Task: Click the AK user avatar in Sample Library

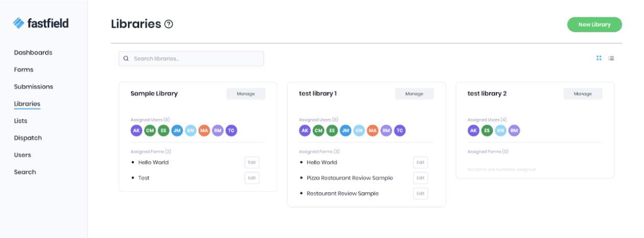Action: [x=136, y=131]
